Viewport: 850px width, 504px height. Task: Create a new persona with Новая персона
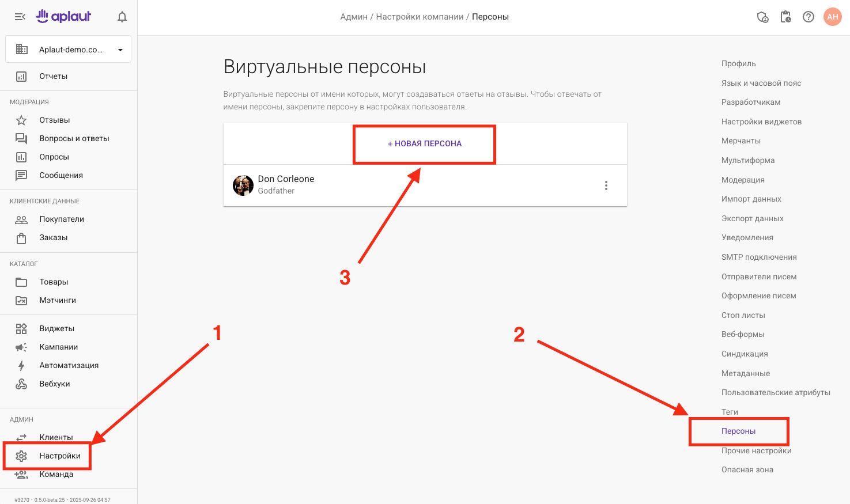[x=425, y=143]
